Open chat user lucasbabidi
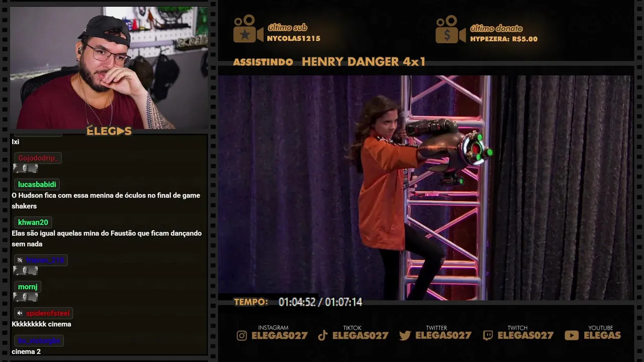The image size is (644, 362). [x=37, y=185]
